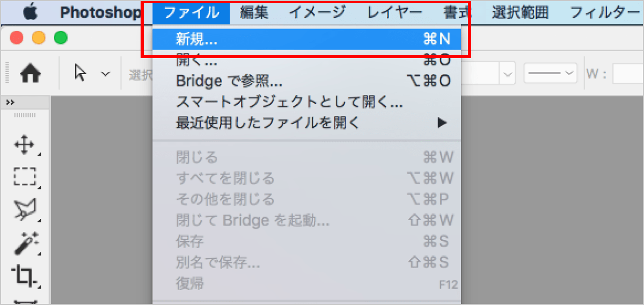Screen dimensions: 644x305
Task: Click the Path Selection arrow icon
Action: 80,73
